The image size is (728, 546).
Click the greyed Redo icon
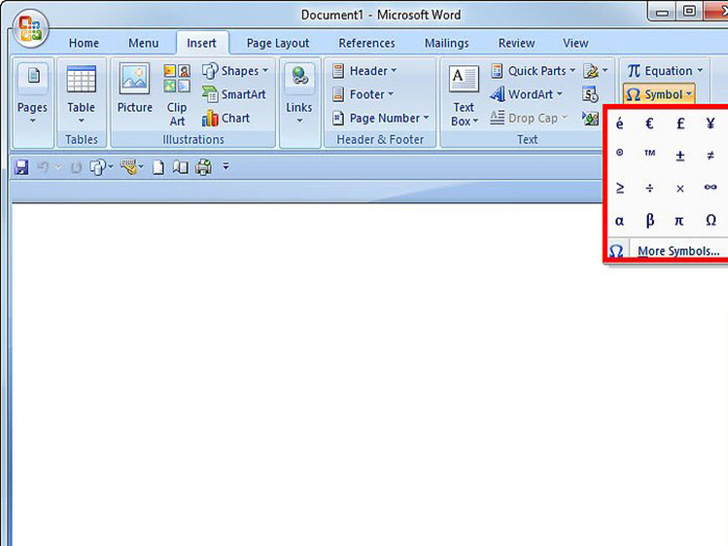pyautogui.click(x=76, y=167)
